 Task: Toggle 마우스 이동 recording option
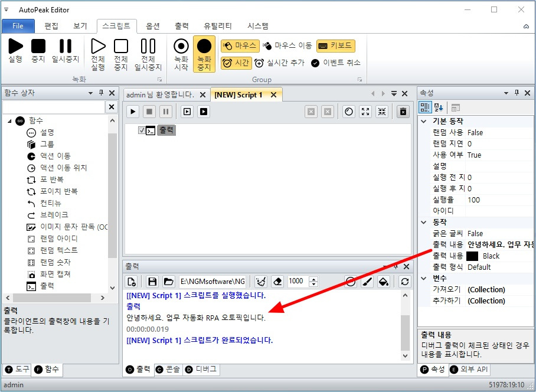coord(287,45)
